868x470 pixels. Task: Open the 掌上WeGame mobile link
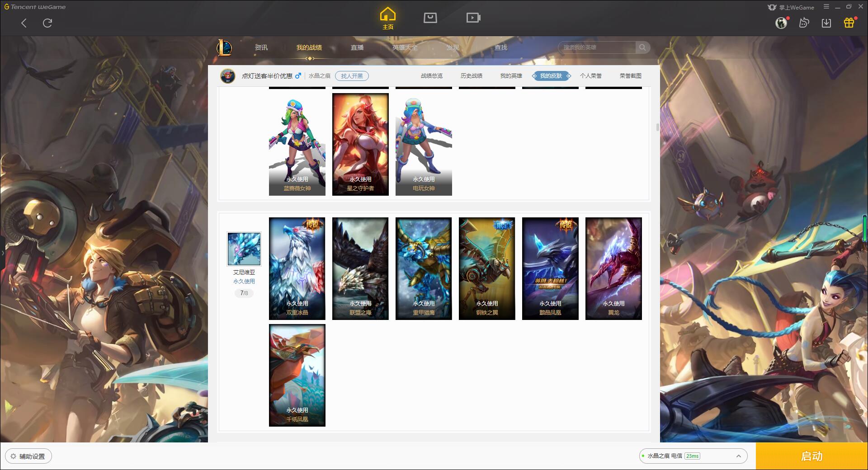pos(791,7)
